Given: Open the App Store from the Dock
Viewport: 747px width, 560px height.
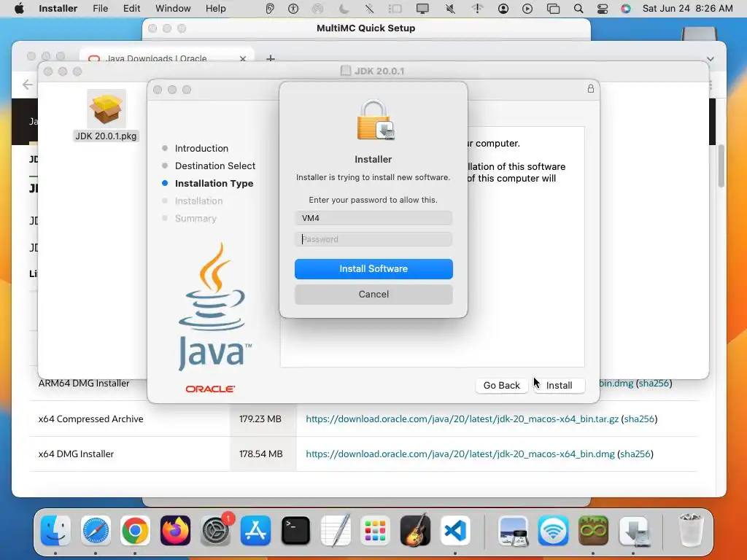Looking at the screenshot, I should 255,531.
